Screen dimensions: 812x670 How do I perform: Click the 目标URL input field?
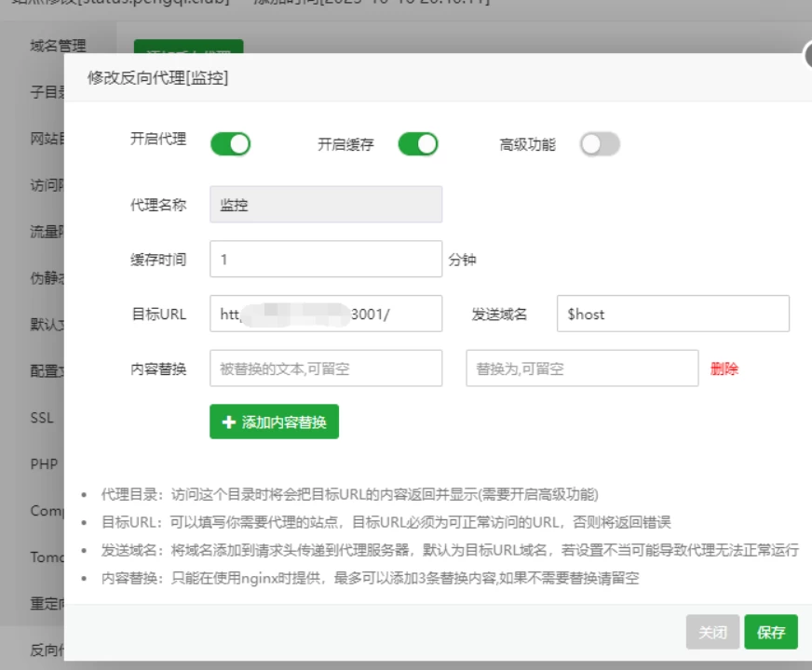(x=326, y=314)
